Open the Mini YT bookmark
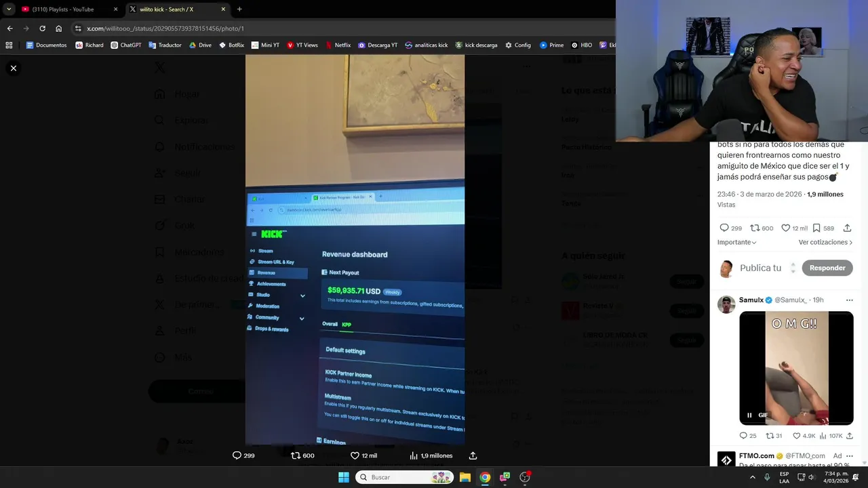This screenshot has width=868, height=488. click(265, 45)
